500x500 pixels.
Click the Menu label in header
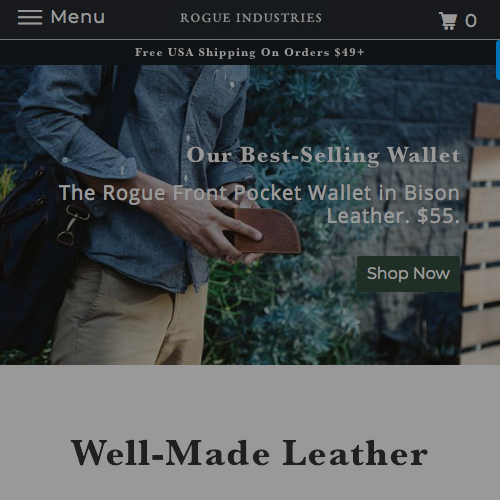click(x=77, y=17)
